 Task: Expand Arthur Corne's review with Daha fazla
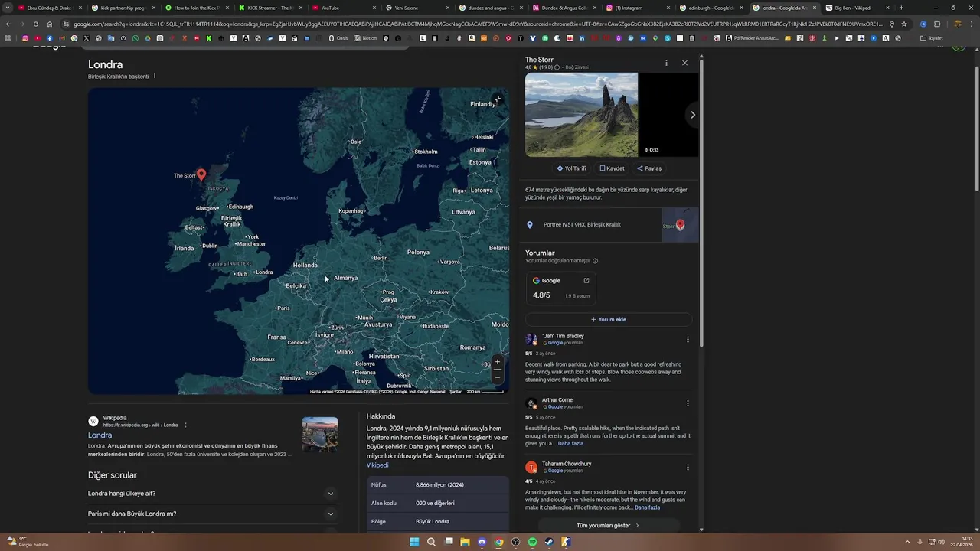pyautogui.click(x=570, y=443)
